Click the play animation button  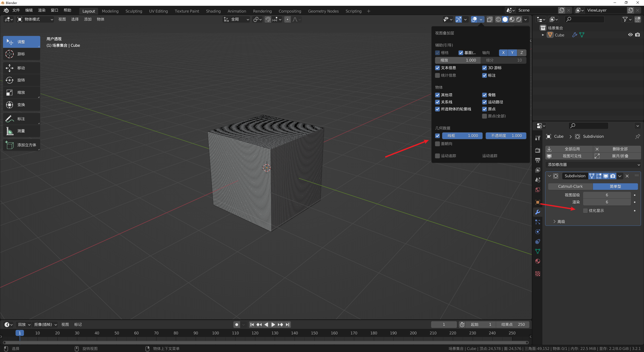[273, 325]
